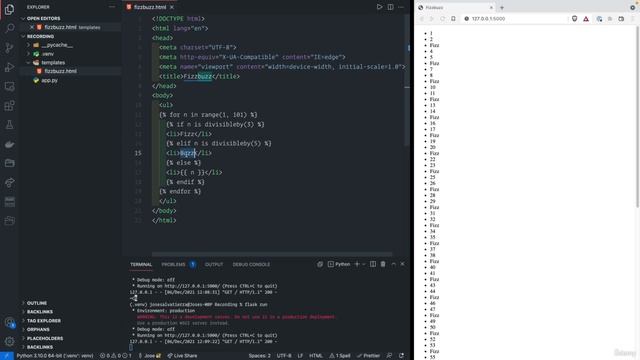The image size is (640, 360).
Task: Reload the browser page
Action: pyautogui.click(x=442, y=19)
